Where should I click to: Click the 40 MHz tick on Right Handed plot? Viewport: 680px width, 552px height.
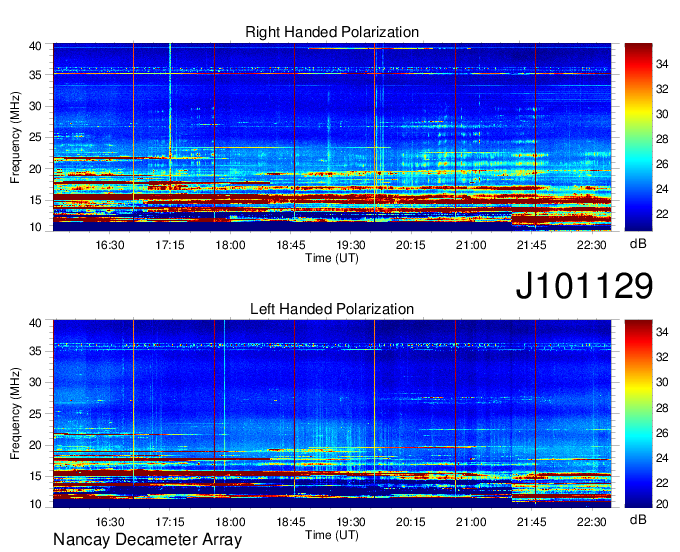pyautogui.click(x=36, y=46)
